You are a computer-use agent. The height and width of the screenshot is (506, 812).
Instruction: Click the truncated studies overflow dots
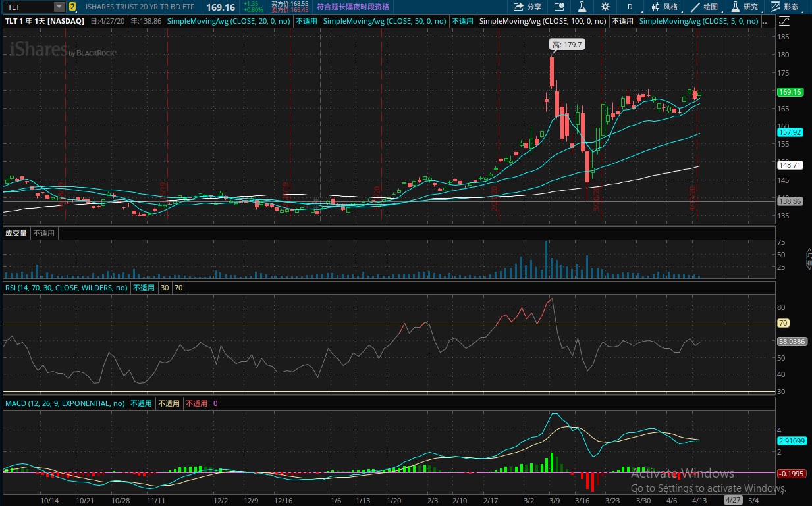coord(765,21)
